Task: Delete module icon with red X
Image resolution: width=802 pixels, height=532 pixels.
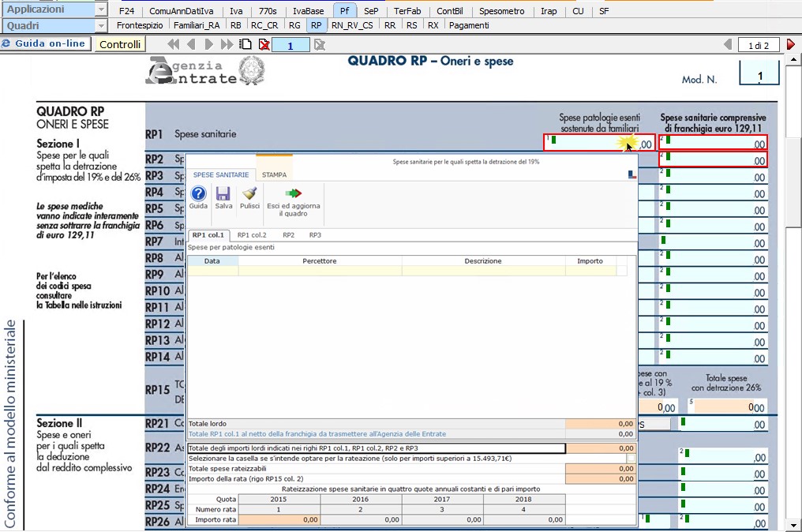Action: (x=264, y=44)
